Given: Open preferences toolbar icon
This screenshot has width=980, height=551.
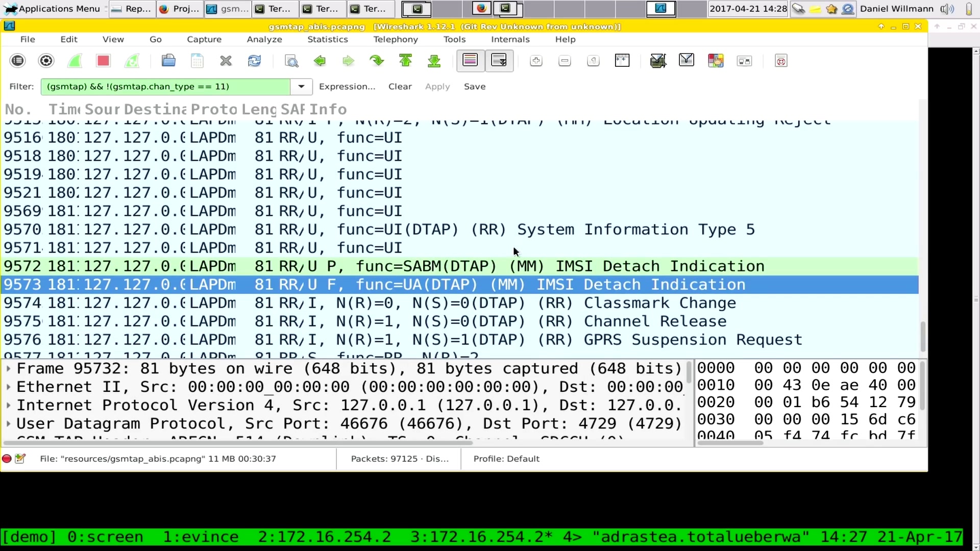Looking at the screenshot, I should point(744,61).
